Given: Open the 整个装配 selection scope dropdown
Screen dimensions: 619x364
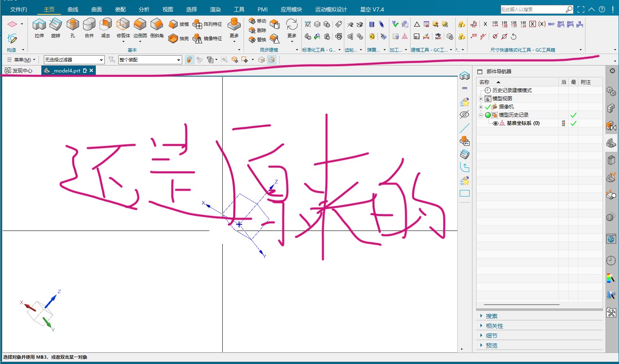Looking at the screenshot, I should click(x=150, y=60).
